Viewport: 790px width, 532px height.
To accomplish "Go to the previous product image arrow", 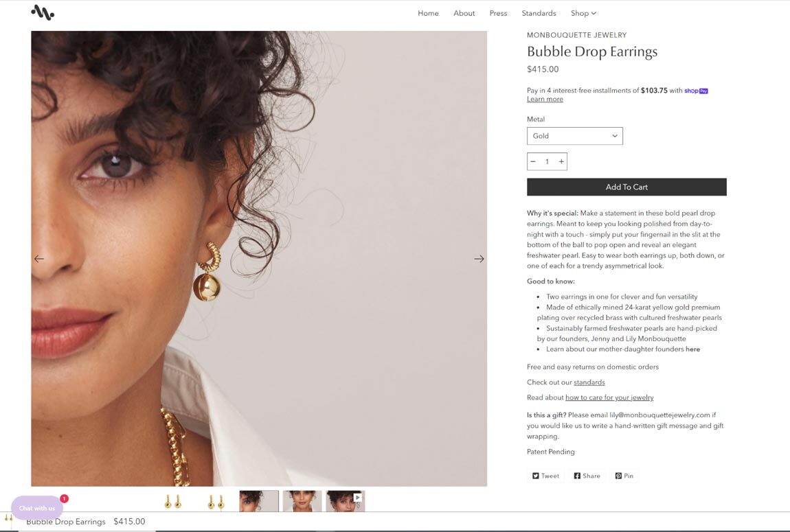I will pos(38,259).
